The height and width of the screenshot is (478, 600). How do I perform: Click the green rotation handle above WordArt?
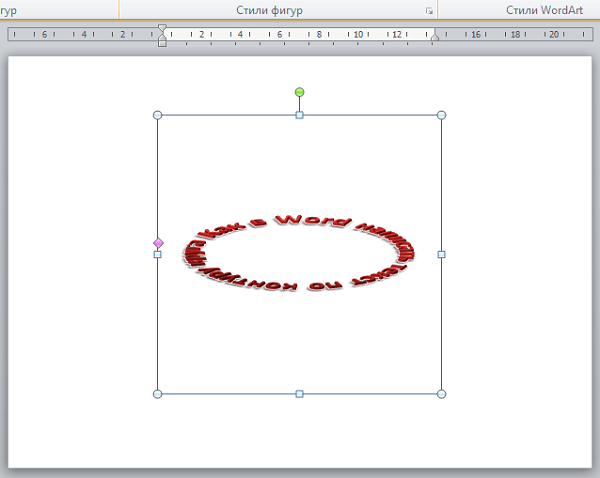(x=300, y=92)
